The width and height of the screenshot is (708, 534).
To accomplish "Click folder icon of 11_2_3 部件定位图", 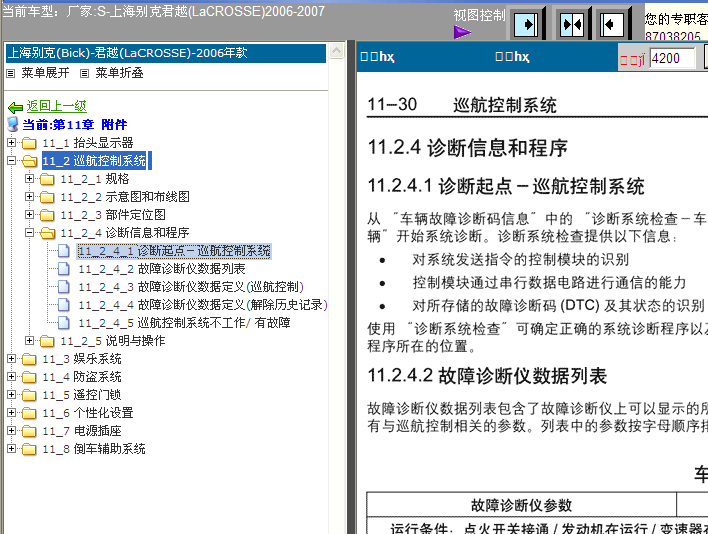I will [47, 215].
